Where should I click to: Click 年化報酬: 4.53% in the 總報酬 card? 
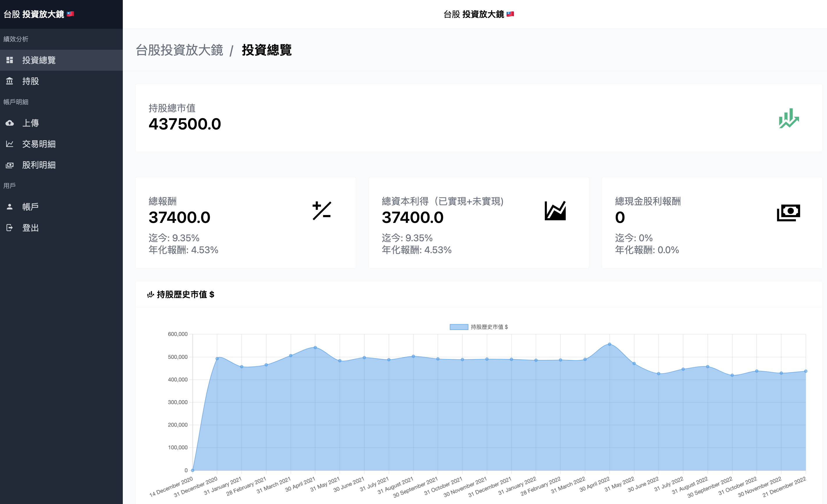point(184,250)
